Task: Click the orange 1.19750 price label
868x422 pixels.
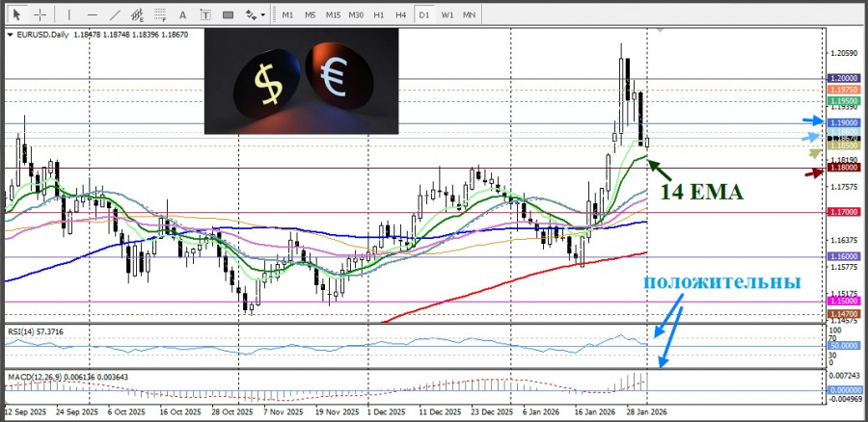Action: (843, 90)
